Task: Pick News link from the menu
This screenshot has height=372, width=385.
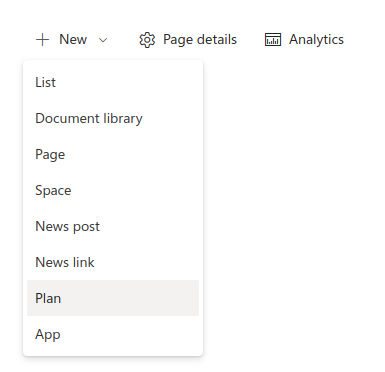Action: pyautogui.click(x=113, y=262)
